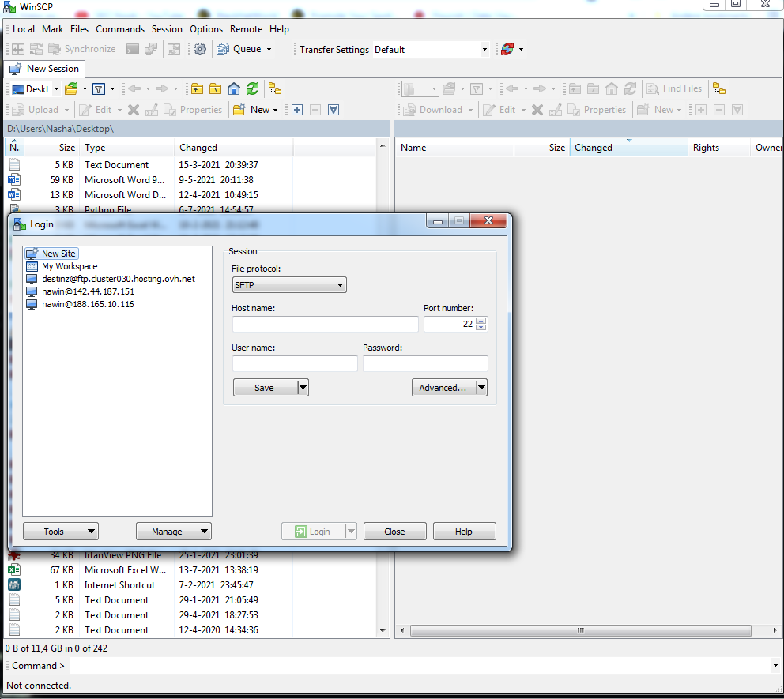The height and width of the screenshot is (699, 784).
Task: Click the Login button
Action: click(x=313, y=531)
